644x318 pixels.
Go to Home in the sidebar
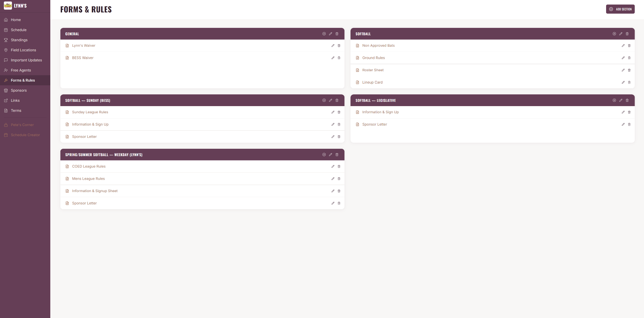(25, 20)
